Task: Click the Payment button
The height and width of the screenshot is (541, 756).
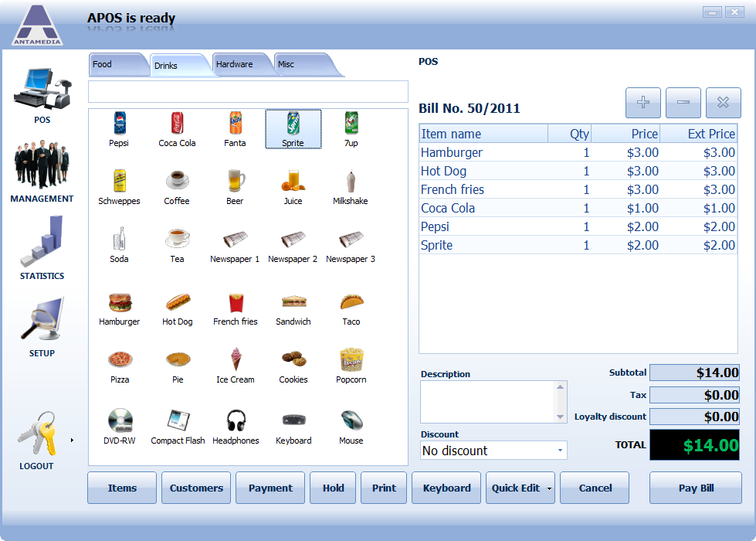Action: tap(270, 488)
